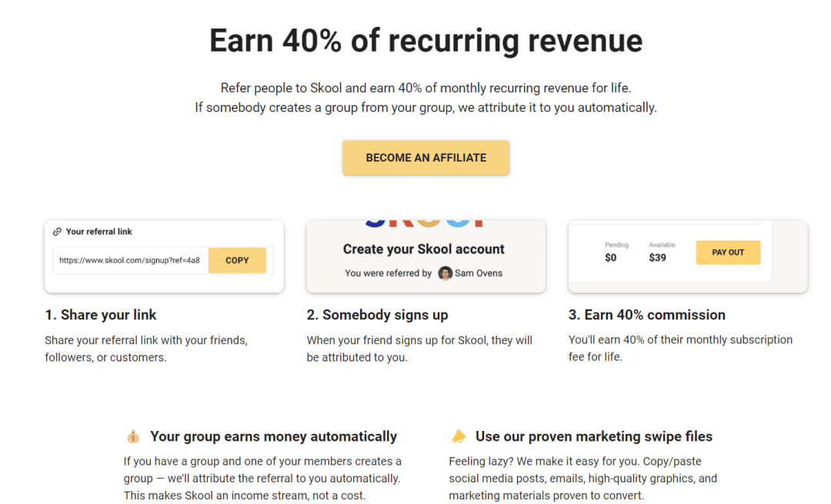The image size is (831, 504).
Task: Click the Somebody signs up heading
Action: pos(377,315)
